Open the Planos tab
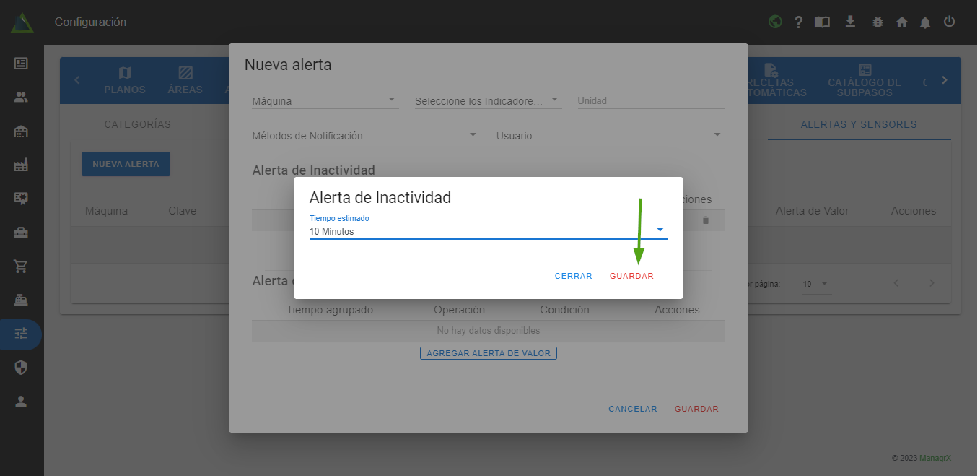 pos(125,81)
